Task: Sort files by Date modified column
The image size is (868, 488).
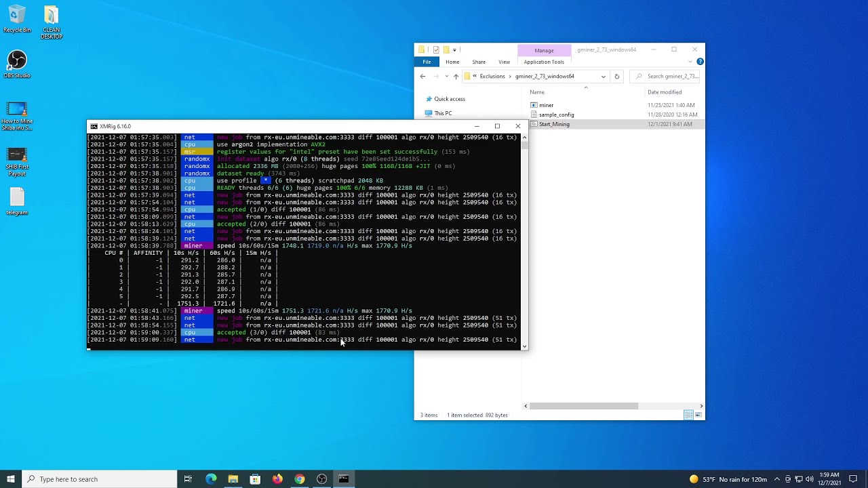Action: pyautogui.click(x=665, y=92)
